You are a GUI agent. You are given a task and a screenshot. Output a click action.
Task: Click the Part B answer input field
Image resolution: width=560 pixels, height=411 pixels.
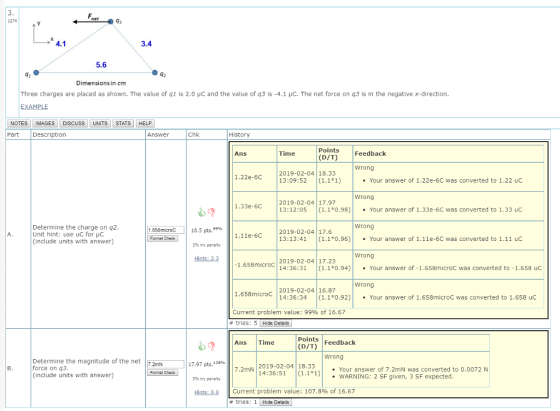tap(166, 364)
